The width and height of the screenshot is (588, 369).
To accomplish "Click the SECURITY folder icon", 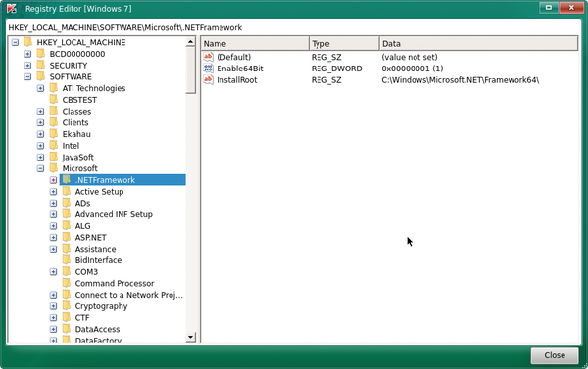I will pos(41,65).
